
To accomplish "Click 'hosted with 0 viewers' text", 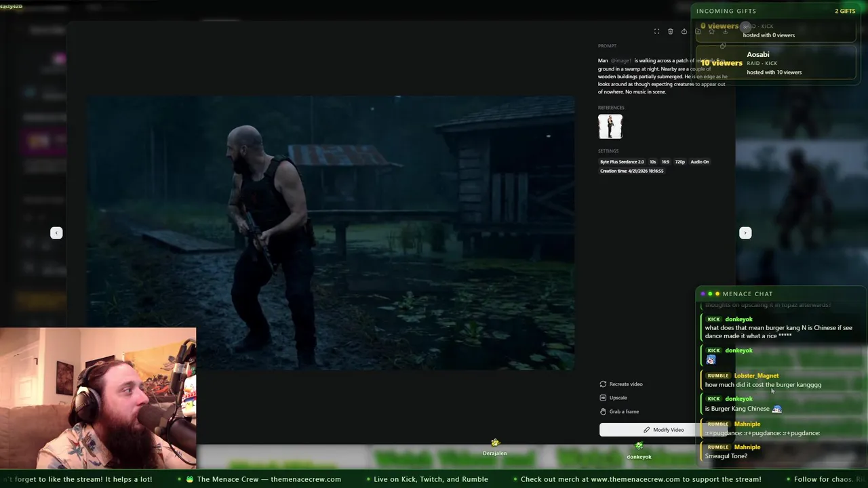I will coord(770,35).
